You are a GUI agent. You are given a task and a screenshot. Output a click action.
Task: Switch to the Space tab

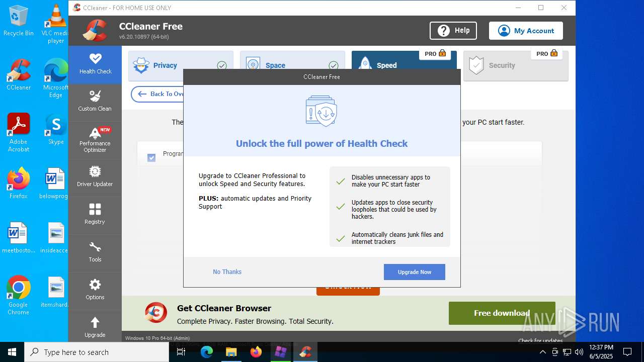coord(292,65)
